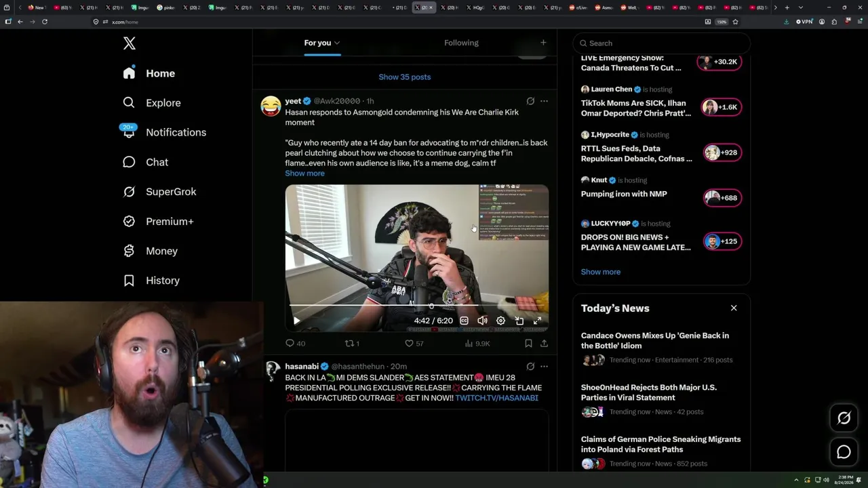Switch to the Following tab
868x488 pixels.
461,43
